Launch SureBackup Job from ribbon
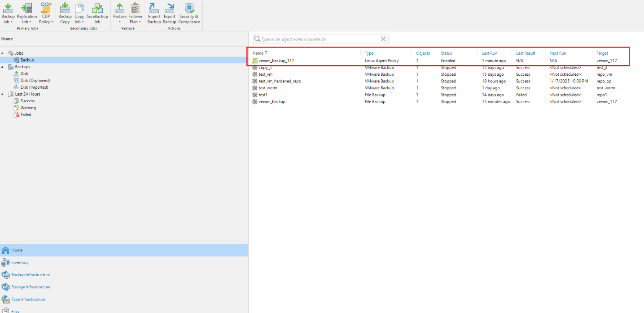Screen dimensions: 644x313 click(97, 8)
